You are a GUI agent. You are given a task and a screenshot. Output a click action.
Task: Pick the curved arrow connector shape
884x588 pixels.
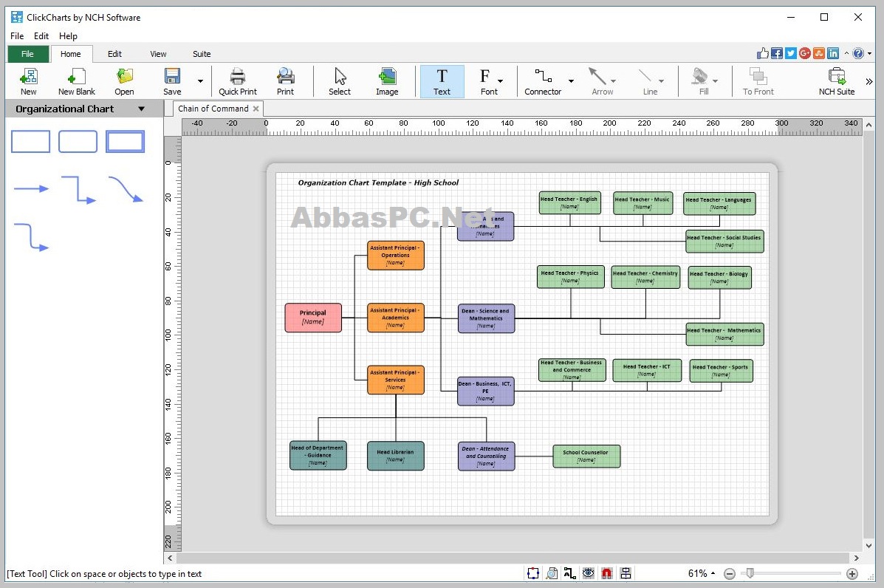125,189
